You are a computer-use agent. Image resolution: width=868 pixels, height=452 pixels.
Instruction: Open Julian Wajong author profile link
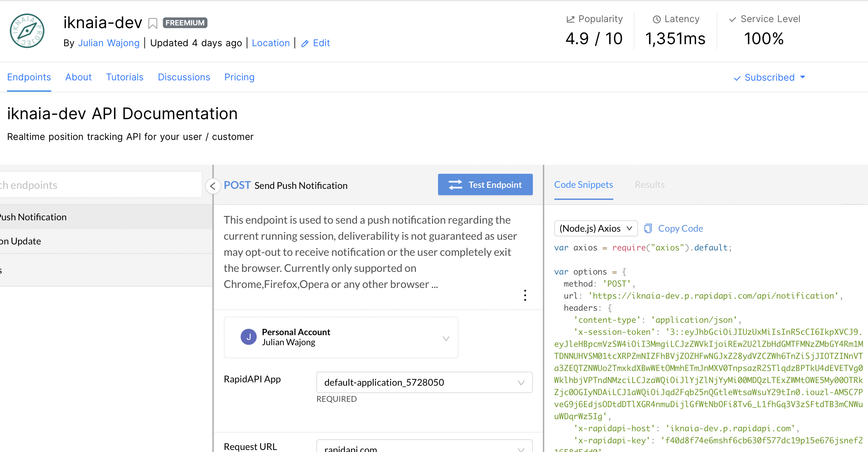coord(109,43)
